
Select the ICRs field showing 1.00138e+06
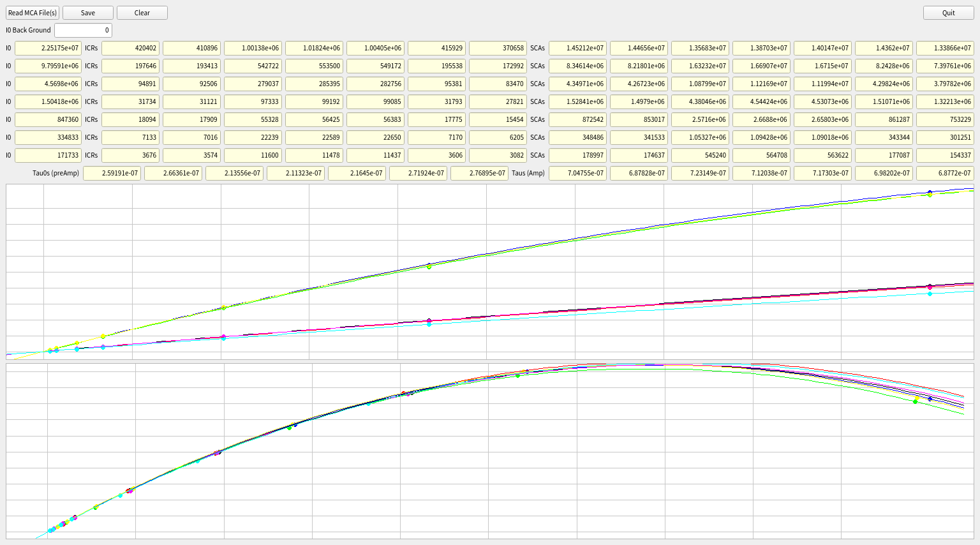253,48
